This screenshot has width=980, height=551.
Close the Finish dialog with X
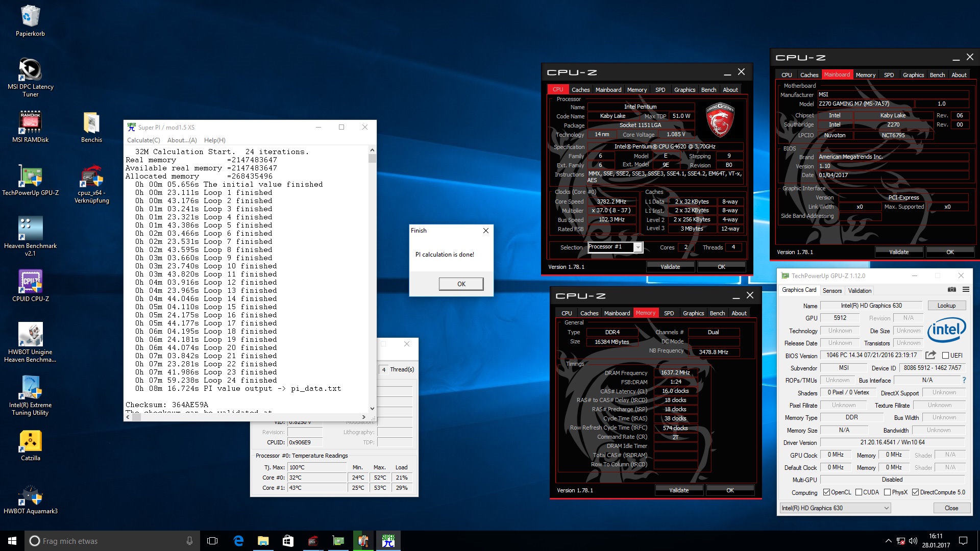pos(486,231)
